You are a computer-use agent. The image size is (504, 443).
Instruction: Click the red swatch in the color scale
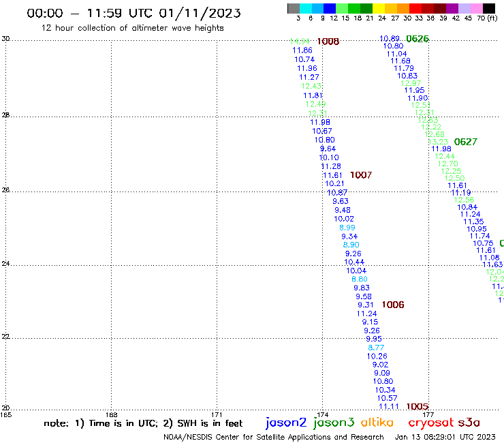click(415, 8)
